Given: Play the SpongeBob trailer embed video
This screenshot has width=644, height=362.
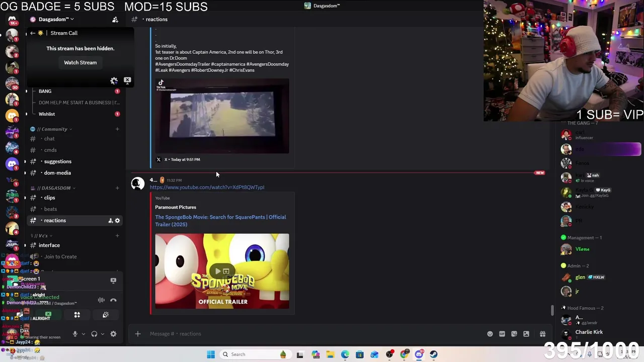Looking at the screenshot, I should (217, 271).
